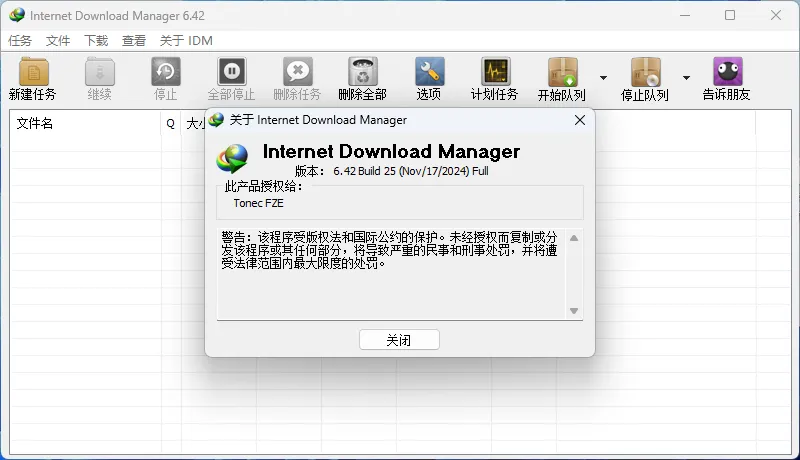The height and width of the screenshot is (460, 800).
Task: Click the 停止队列 (stop queue) icon
Action: click(645, 72)
